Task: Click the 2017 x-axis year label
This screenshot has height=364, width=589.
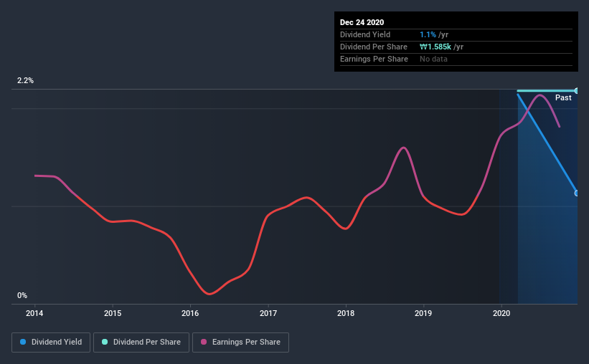Action: tap(268, 313)
